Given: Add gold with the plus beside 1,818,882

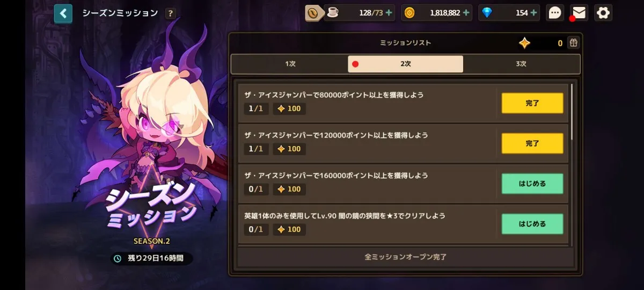Looking at the screenshot, I should point(466,13).
